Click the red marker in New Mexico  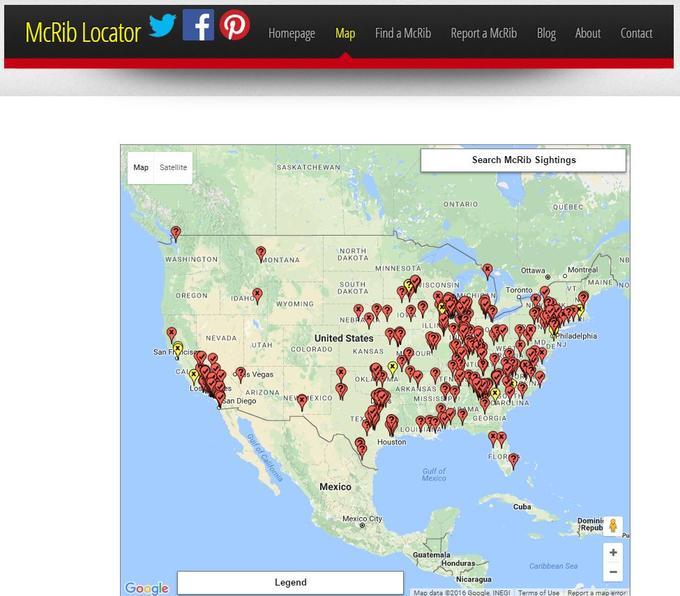click(x=302, y=402)
